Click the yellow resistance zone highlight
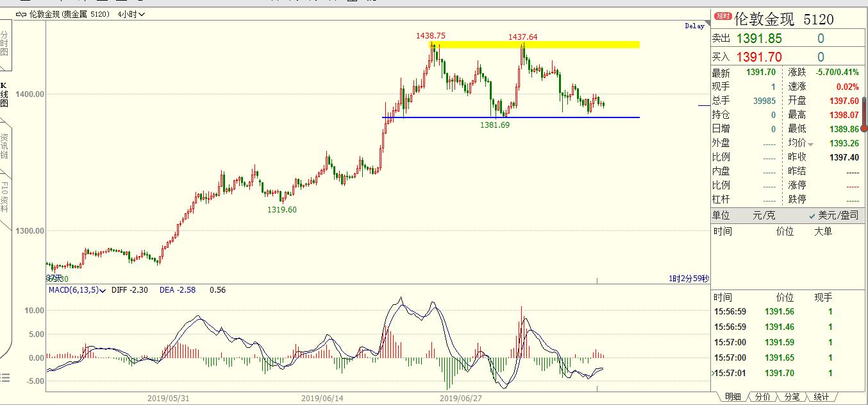Screen dimensions: 868x405 [534, 44]
